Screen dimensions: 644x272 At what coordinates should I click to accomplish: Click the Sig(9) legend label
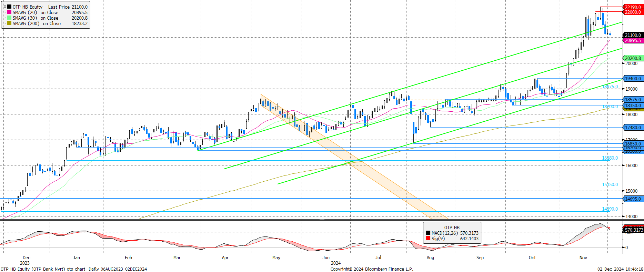click(438, 239)
